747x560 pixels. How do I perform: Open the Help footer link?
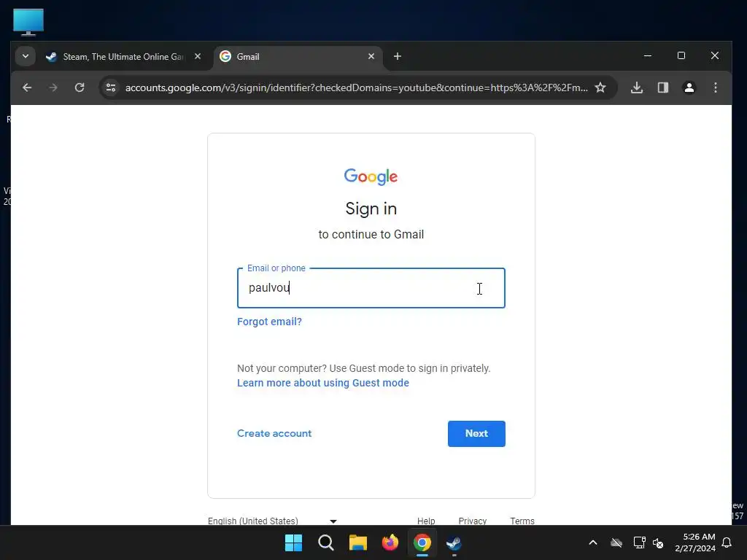point(426,521)
